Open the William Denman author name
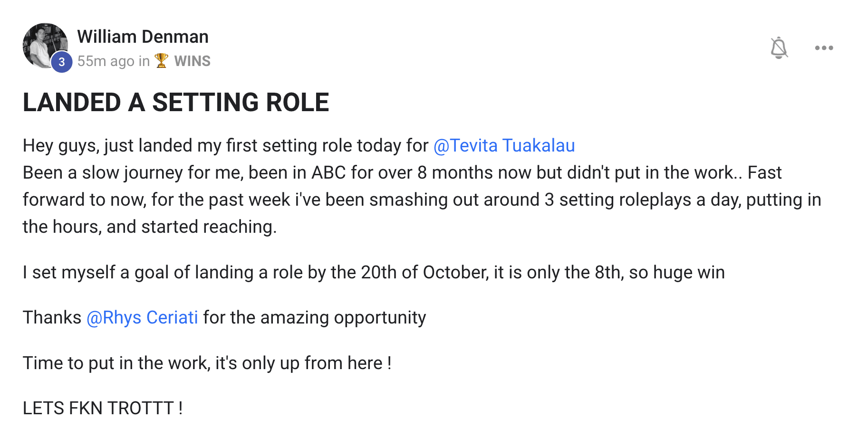 [x=143, y=37]
